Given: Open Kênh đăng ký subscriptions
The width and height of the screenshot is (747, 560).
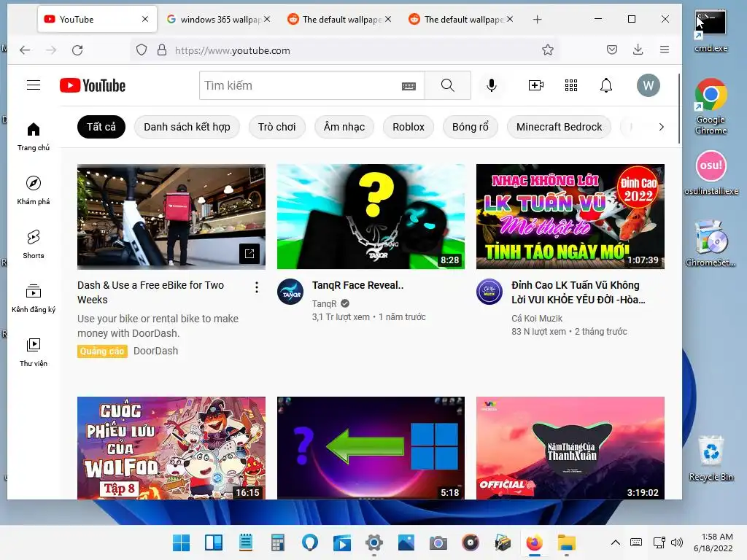Looking at the screenshot, I should coord(34,298).
